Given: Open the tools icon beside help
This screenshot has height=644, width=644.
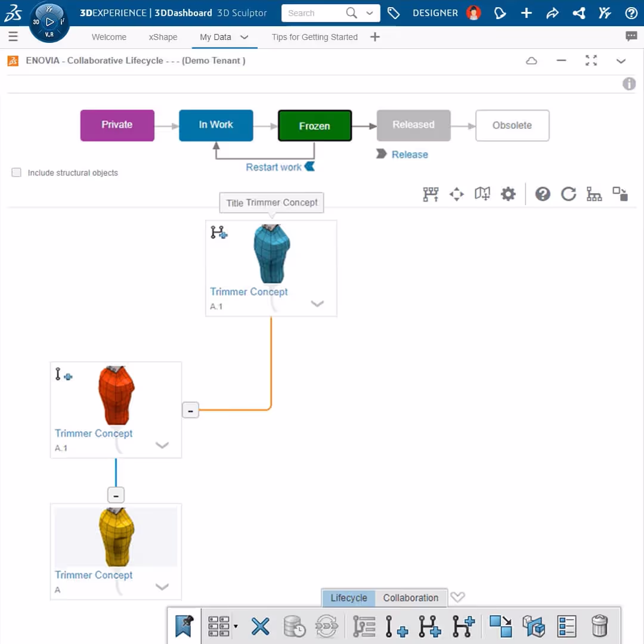Looking at the screenshot, I should 605,13.
